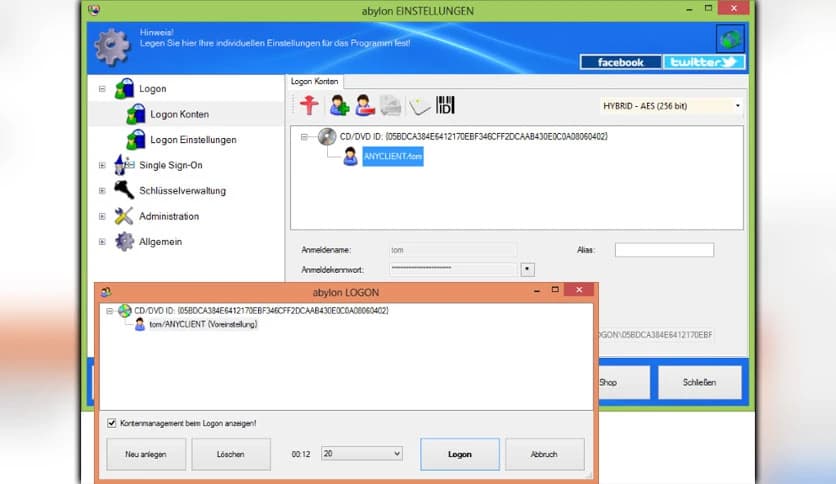Select CD/DVD ID text row in LOGON window
This screenshot has height=484, width=836.
pos(261,310)
